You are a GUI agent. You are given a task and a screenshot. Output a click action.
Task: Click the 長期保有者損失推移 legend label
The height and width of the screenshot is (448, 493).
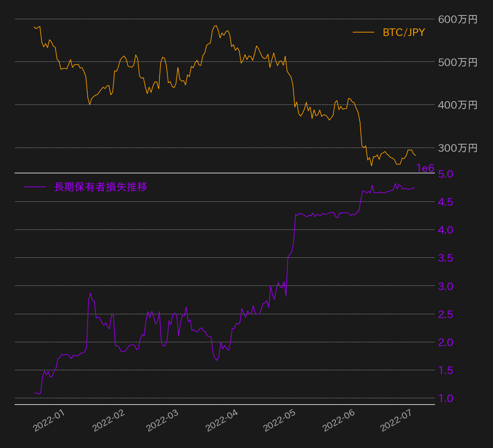(x=101, y=187)
